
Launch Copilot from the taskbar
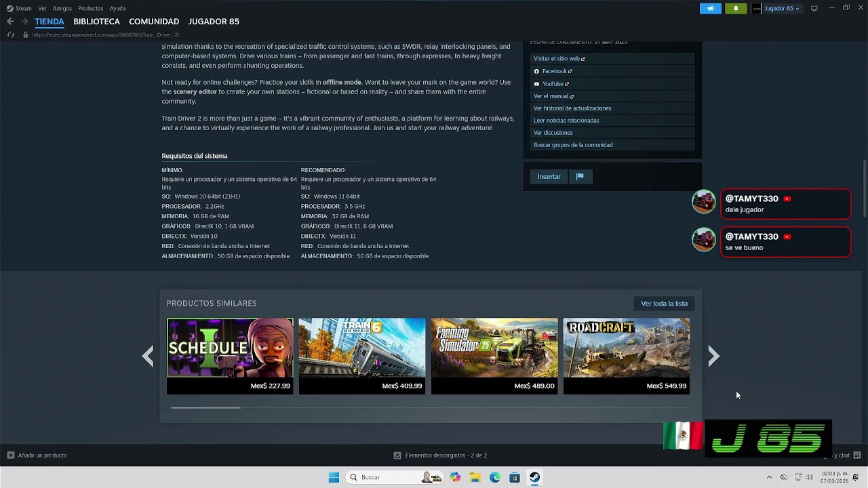(455, 477)
